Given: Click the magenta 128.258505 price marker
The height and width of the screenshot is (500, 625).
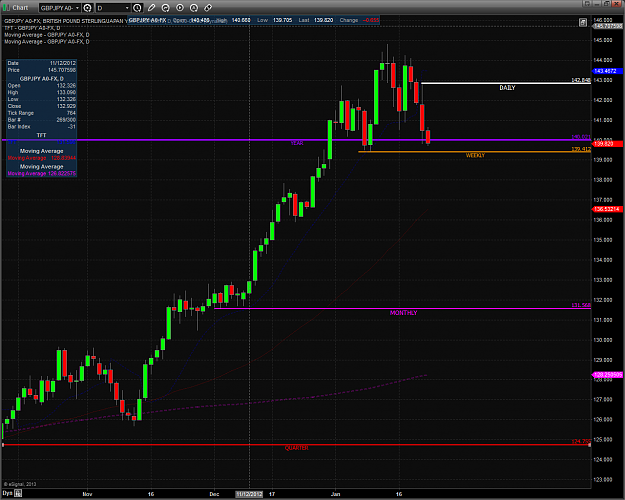Looking at the screenshot, I should (x=607, y=375).
